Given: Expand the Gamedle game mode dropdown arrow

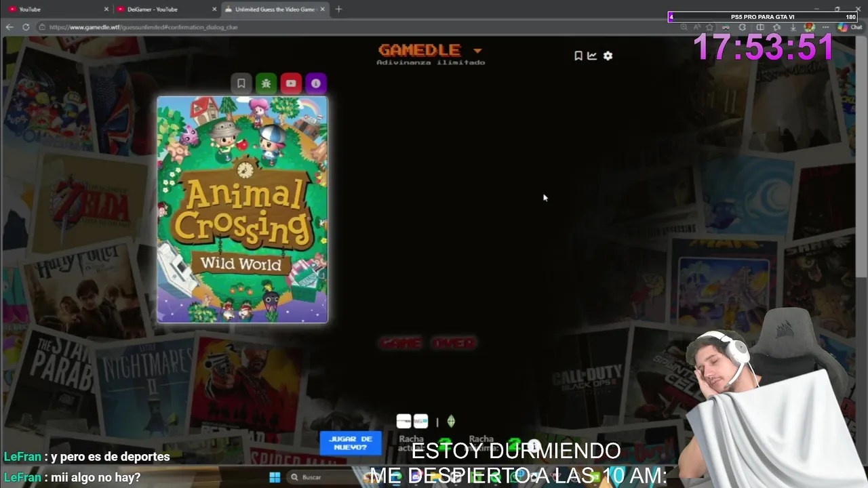Looking at the screenshot, I should [477, 51].
